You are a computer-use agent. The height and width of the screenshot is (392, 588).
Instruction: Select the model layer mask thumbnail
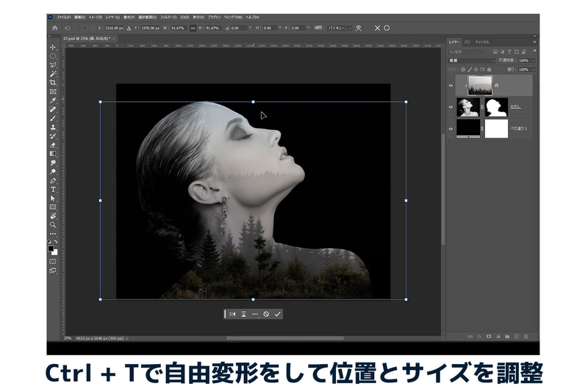point(496,107)
